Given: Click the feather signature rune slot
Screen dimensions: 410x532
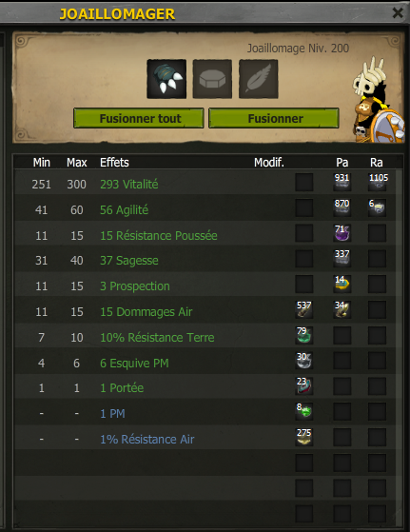Looking at the screenshot, I should pos(259,79).
